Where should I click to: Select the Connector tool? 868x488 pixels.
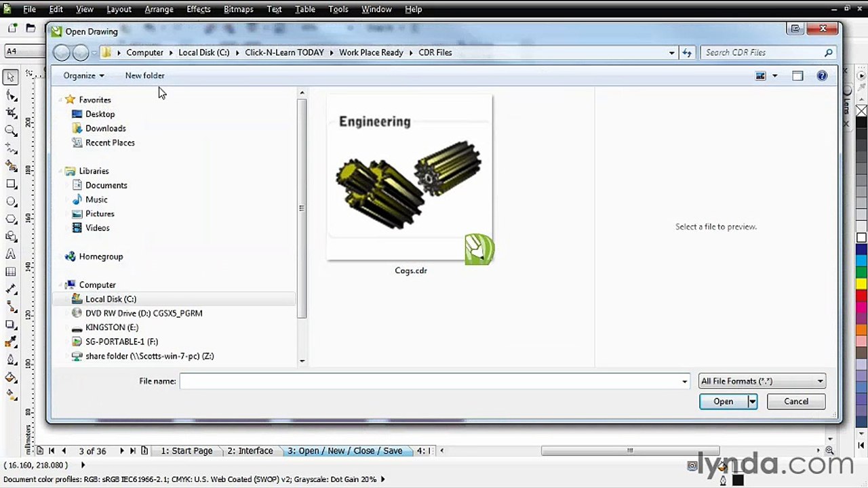(11, 307)
